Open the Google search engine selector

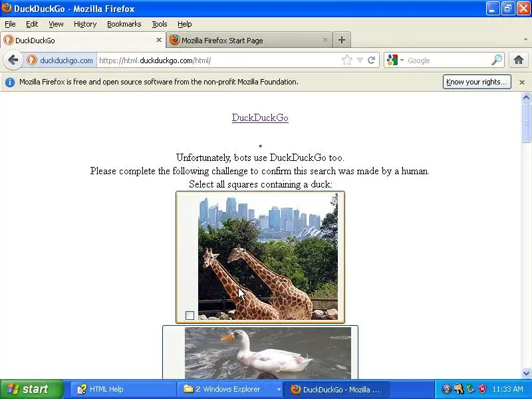pos(395,60)
